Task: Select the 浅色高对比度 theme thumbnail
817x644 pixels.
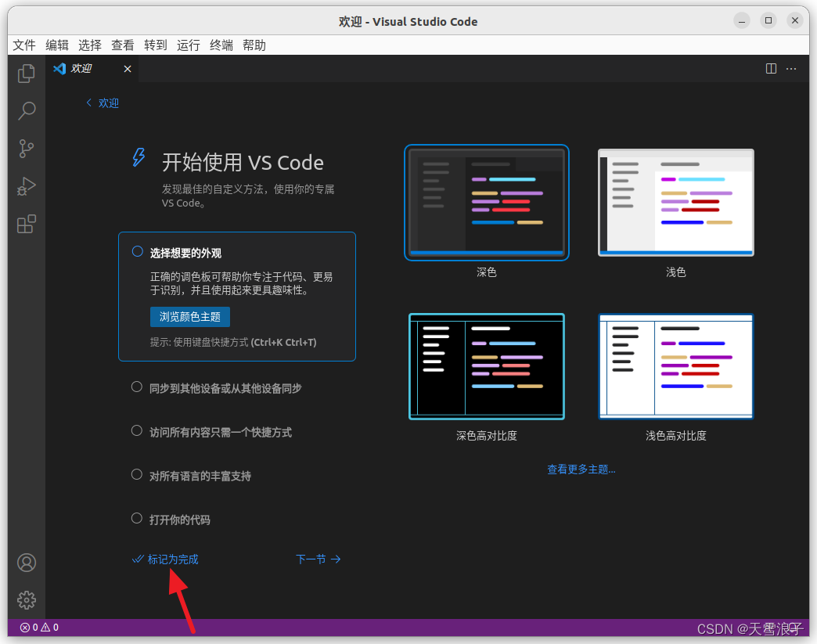Action: pyautogui.click(x=676, y=366)
